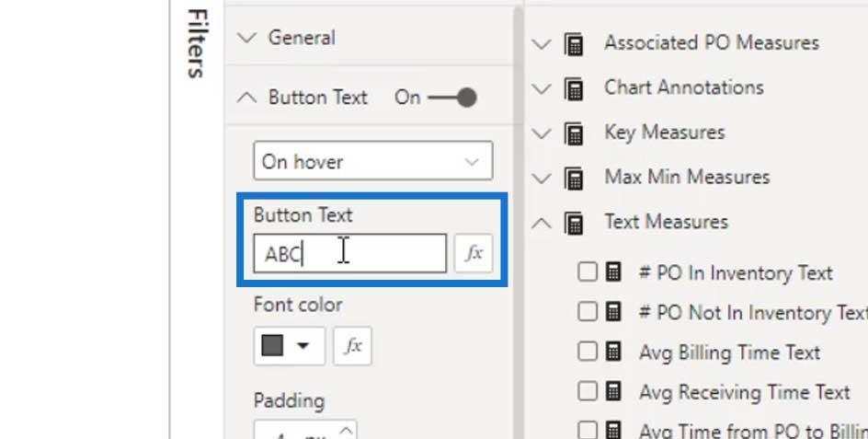
Task: Expand the General section
Action: (246, 38)
